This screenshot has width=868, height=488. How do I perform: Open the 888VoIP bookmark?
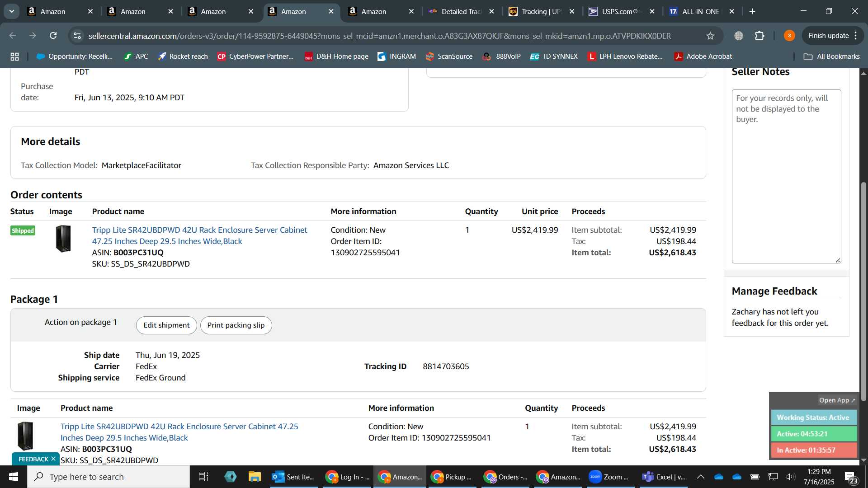coord(501,56)
